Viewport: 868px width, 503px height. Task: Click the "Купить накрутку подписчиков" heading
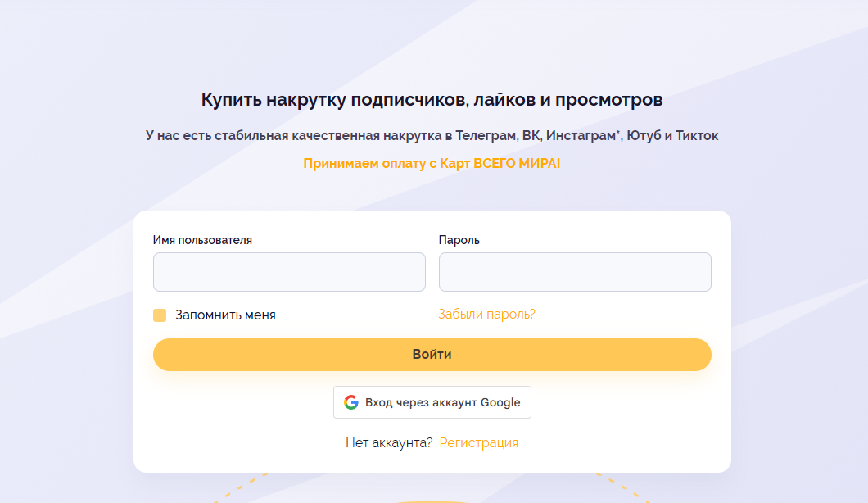pos(432,101)
